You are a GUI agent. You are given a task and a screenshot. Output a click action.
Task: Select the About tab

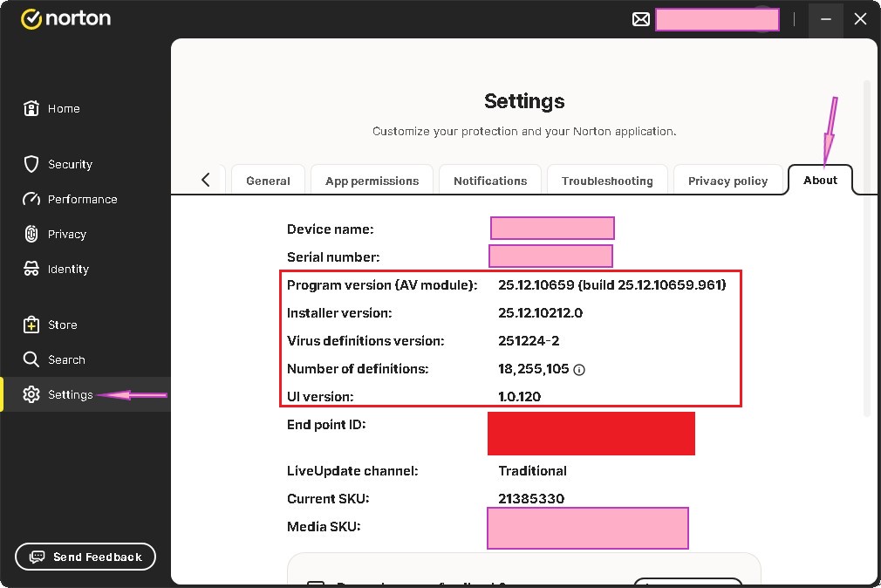coord(820,180)
